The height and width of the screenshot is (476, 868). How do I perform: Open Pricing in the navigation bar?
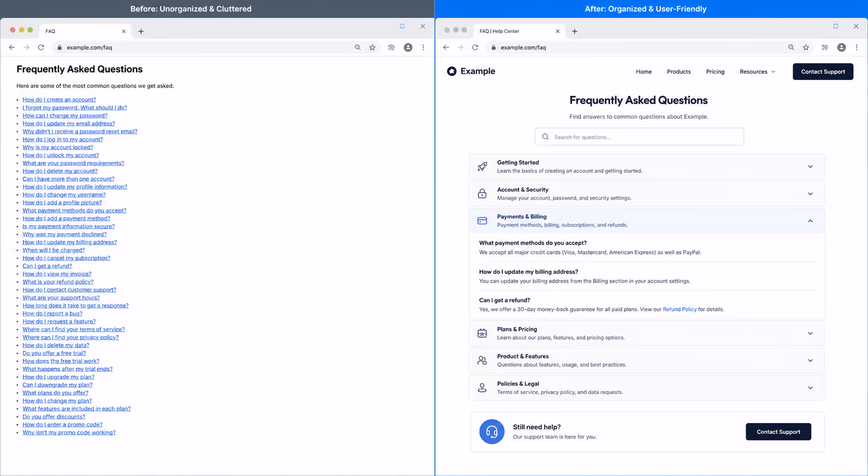(715, 72)
